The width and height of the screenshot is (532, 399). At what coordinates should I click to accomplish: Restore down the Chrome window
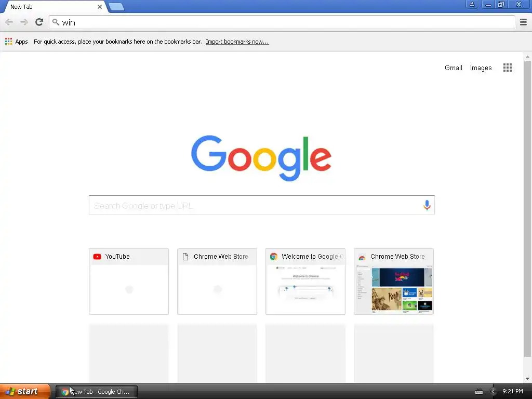(501, 4)
